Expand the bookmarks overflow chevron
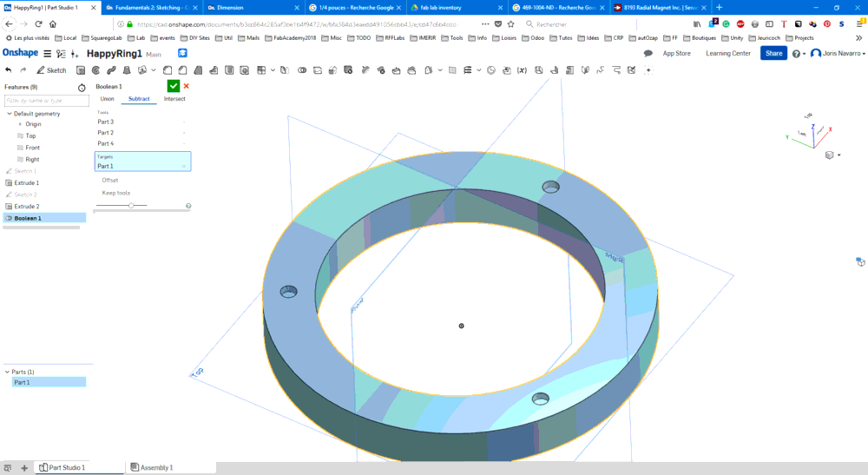This screenshot has width=868, height=475. (x=858, y=38)
